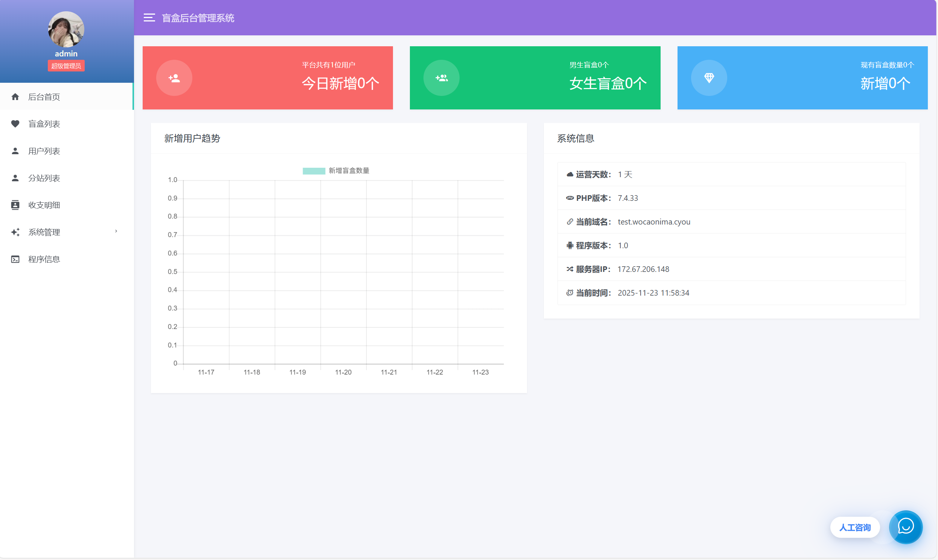Click the group-add icon in green card
Viewport: 938px width, 560px height.
442,78
